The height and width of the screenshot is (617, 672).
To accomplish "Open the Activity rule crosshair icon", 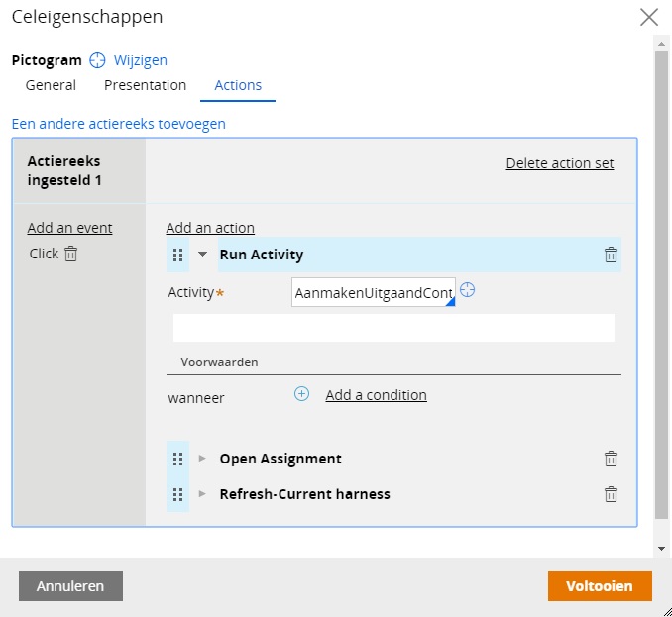I will (x=467, y=290).
